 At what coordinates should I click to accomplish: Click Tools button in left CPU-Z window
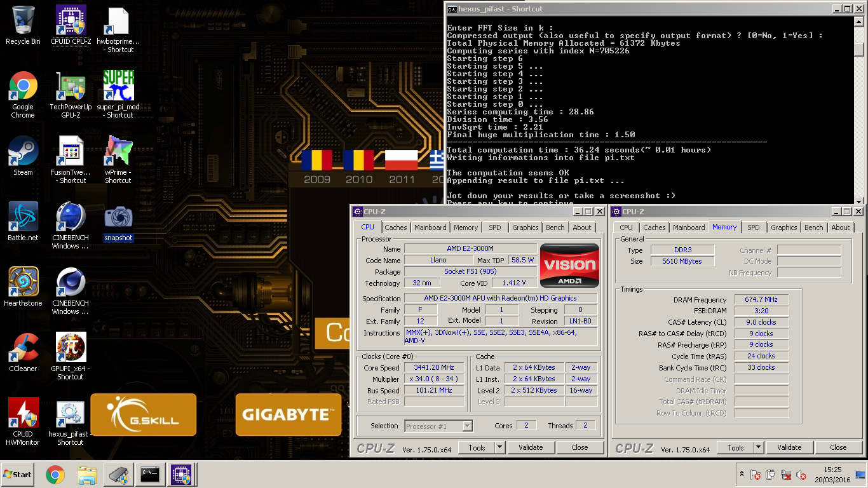click(x=477, y=447)
